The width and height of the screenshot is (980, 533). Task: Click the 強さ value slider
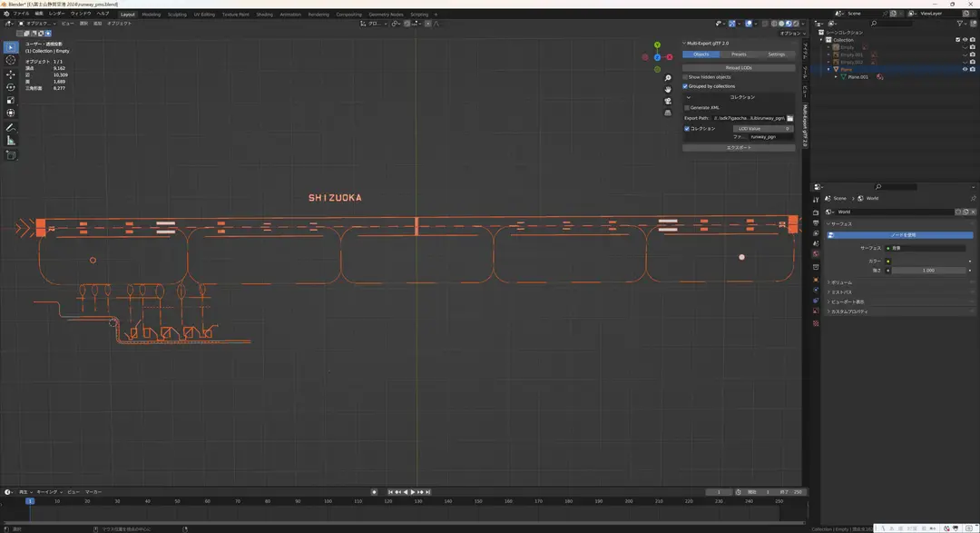[x=928, y=271]
